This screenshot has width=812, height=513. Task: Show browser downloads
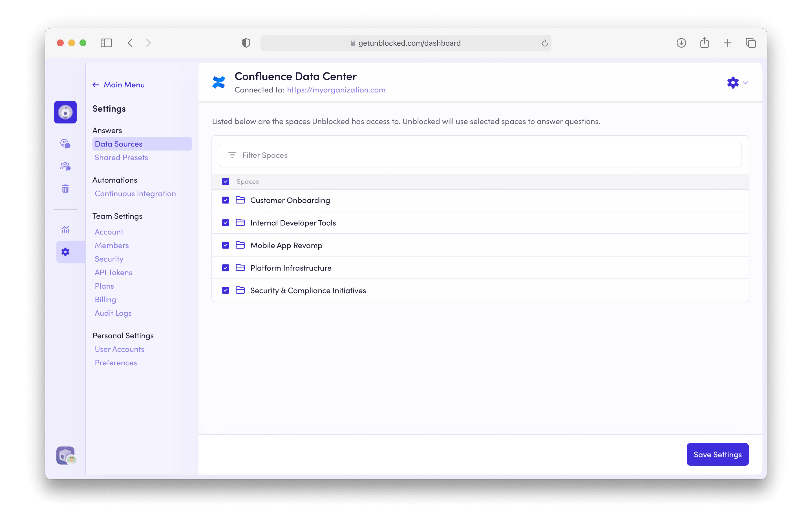tap(681, 43)
